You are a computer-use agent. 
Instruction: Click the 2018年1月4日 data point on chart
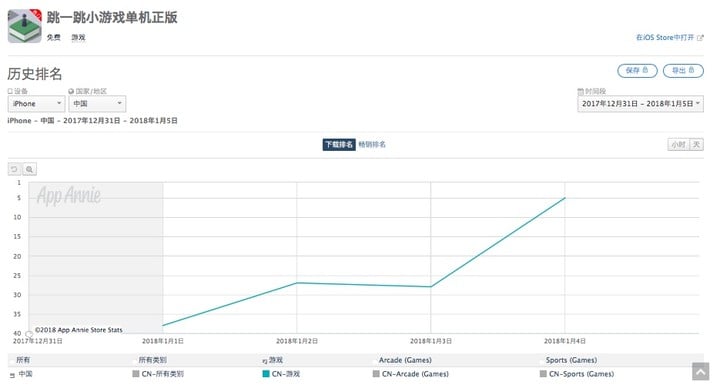pyautogui.click(x=565, y=198)
